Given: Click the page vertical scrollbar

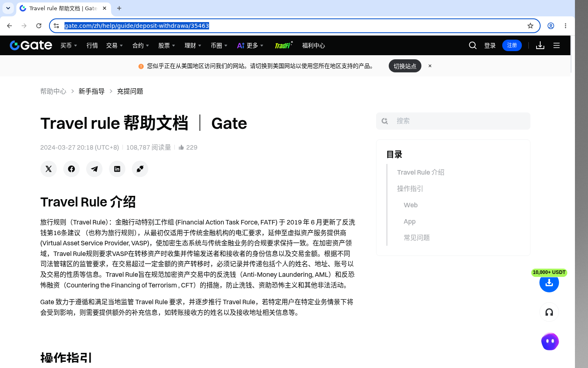Looking at the screenshot, I should (571, 54).
